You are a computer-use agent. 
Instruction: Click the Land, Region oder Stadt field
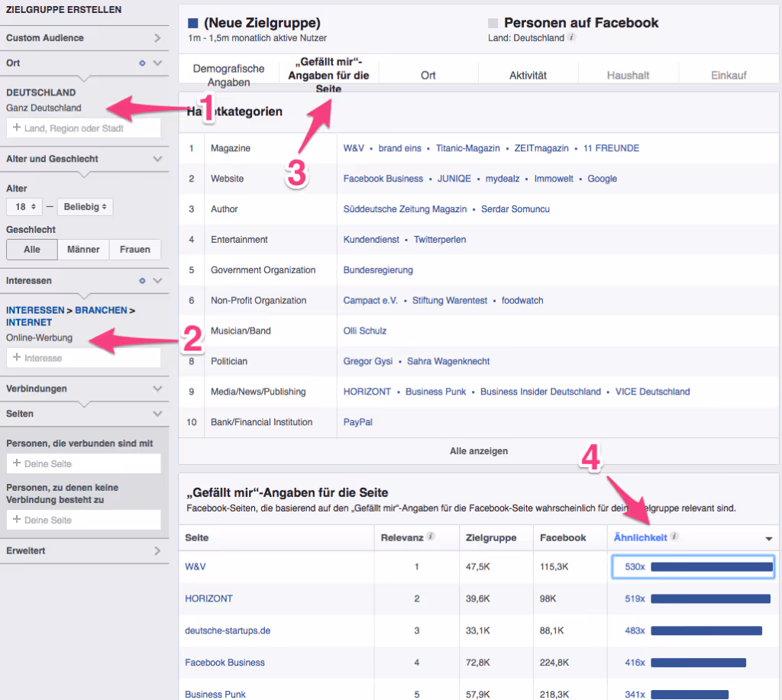click(84, 128)
